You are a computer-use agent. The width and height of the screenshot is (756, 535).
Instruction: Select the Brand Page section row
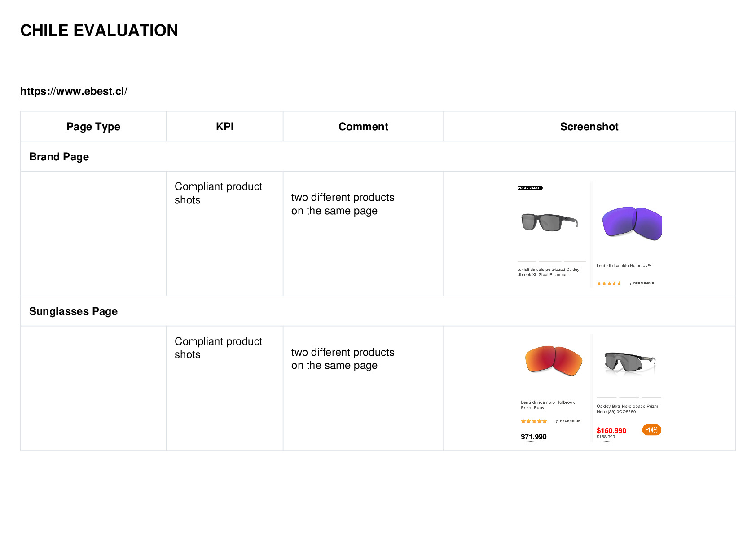point(378,156)
